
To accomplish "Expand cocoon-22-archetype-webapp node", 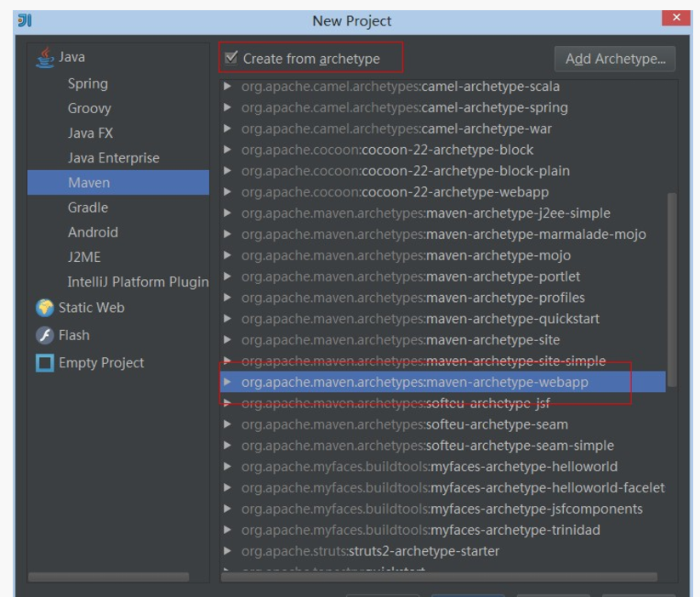I will [x=227, y=192].
